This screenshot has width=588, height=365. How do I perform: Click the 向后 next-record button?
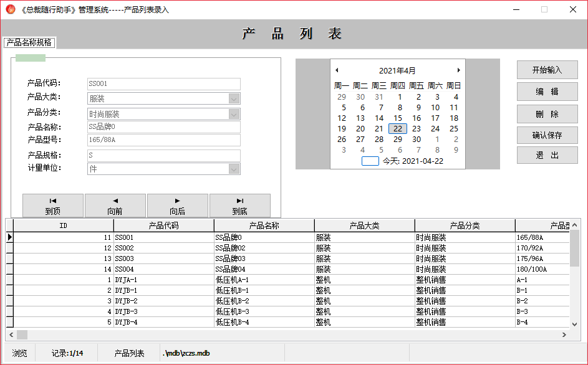point(177,206)
